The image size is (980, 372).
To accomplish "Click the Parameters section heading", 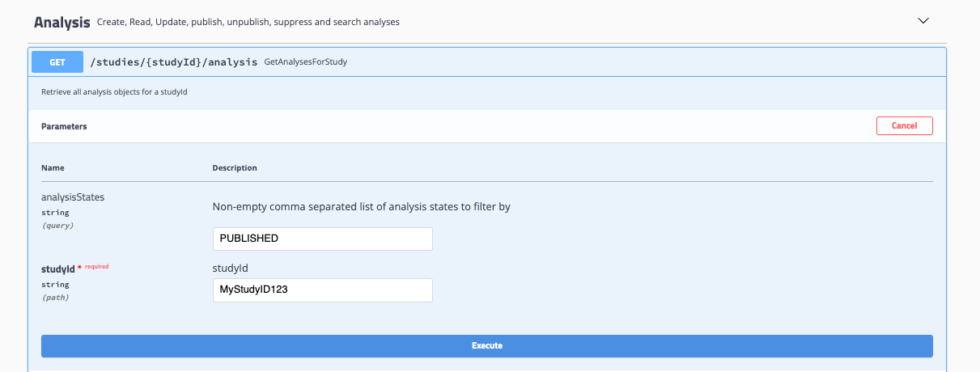I will tap(64, 126).
